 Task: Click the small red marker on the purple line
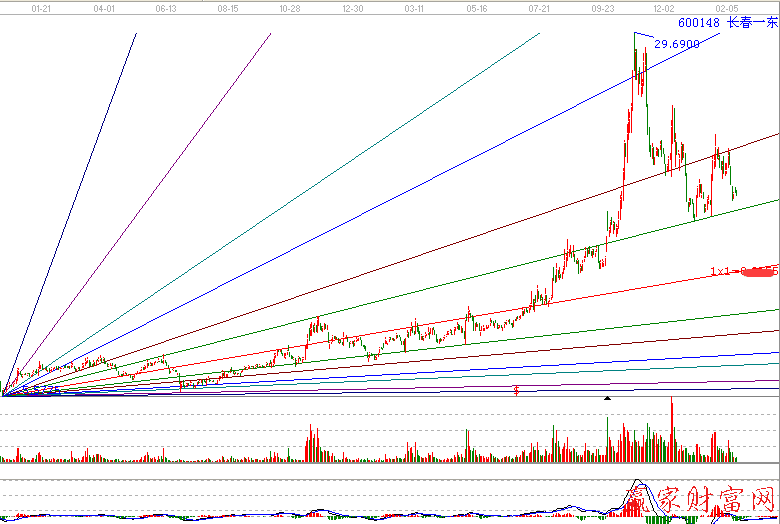(x=516, y=390)
